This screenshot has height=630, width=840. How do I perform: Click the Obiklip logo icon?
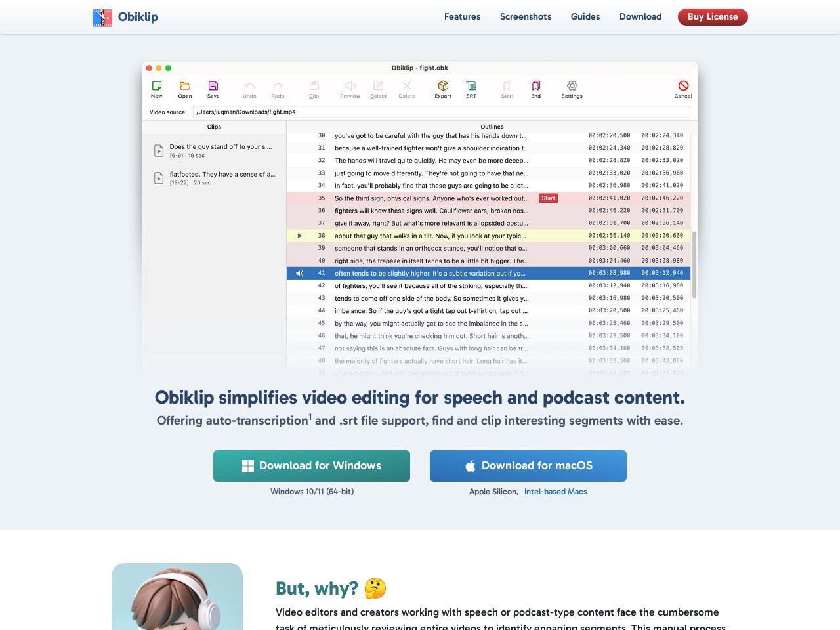click(x=102, y=17)
